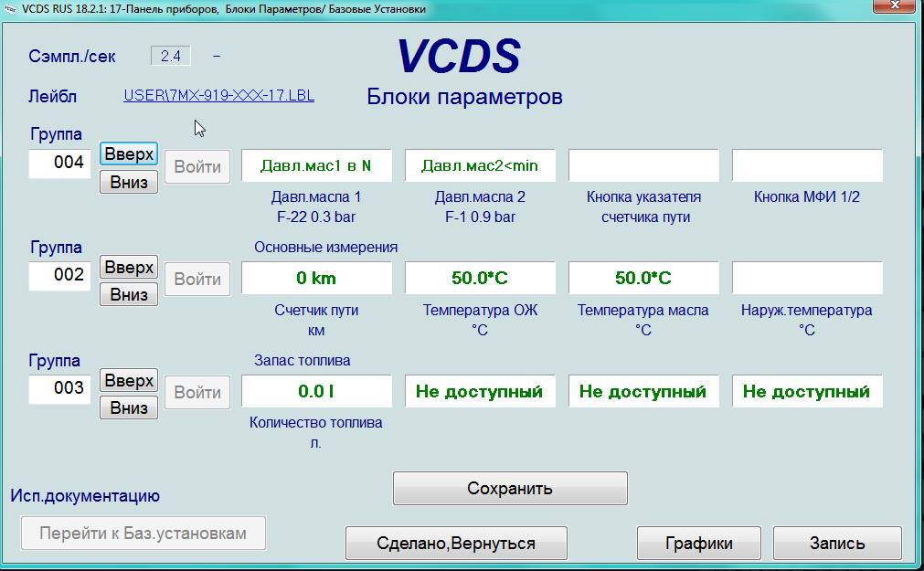The width and height of the screenshot is (924, 571).
Task: Click the Давл.мас1 в N value field
Action: coord(316,165)
